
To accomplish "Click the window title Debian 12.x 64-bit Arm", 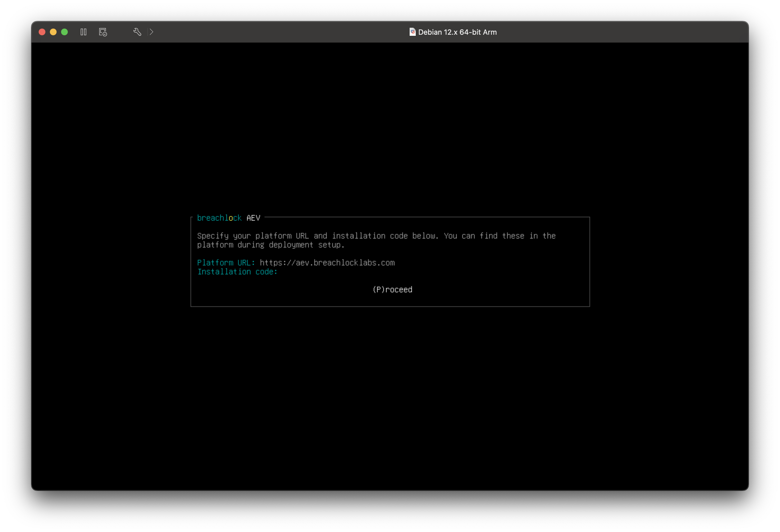I will tap(457, 32).
